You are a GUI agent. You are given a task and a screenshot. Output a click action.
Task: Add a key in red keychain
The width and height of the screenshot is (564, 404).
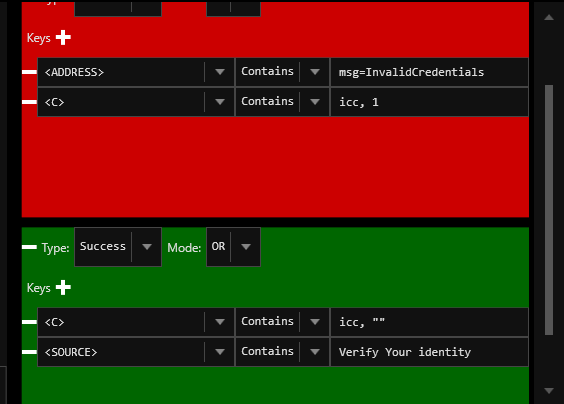(x=63, y=37)
